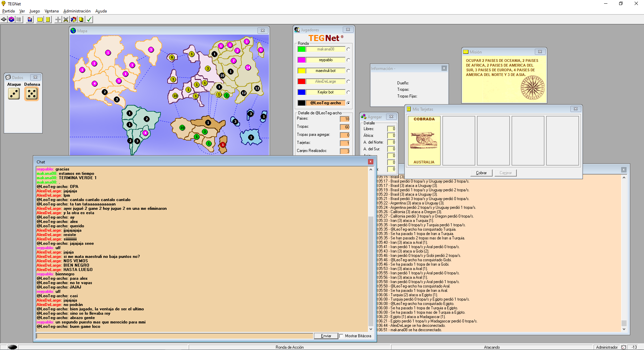Image resolution: width=644 pixels, height=350 pixels.
Task: Click the chat message input field
Action: coord(175,336)
